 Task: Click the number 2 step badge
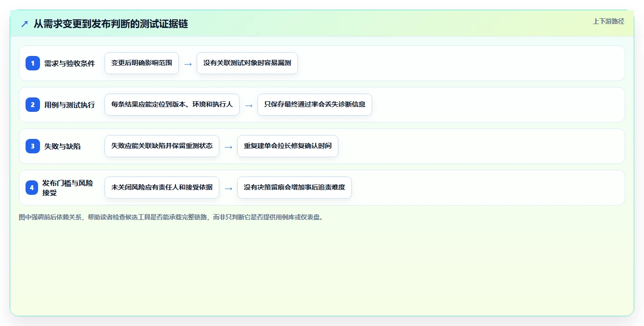pyautogui.click(x=33, y=105)
